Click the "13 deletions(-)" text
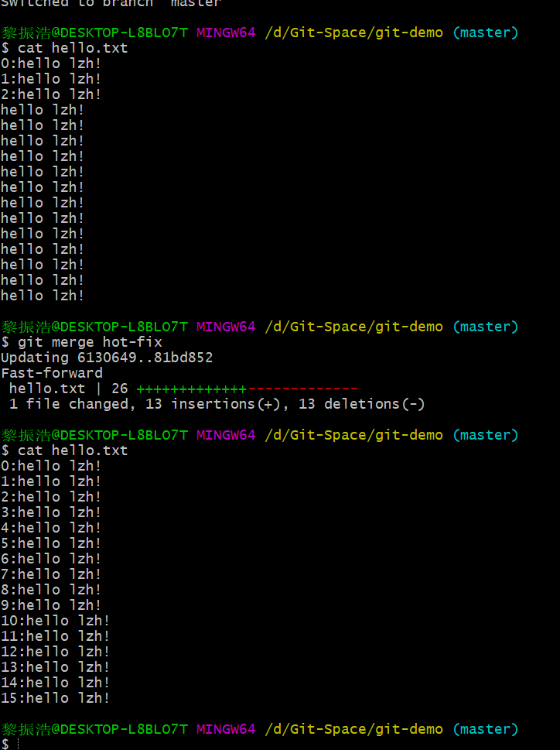The height and width of the screenshot is (750, 560). pos(362,404)
